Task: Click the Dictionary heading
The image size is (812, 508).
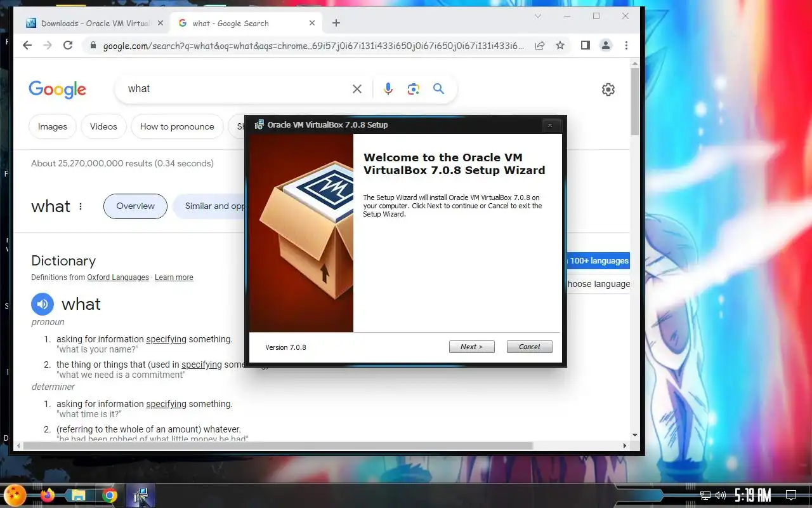Action: 63,261
